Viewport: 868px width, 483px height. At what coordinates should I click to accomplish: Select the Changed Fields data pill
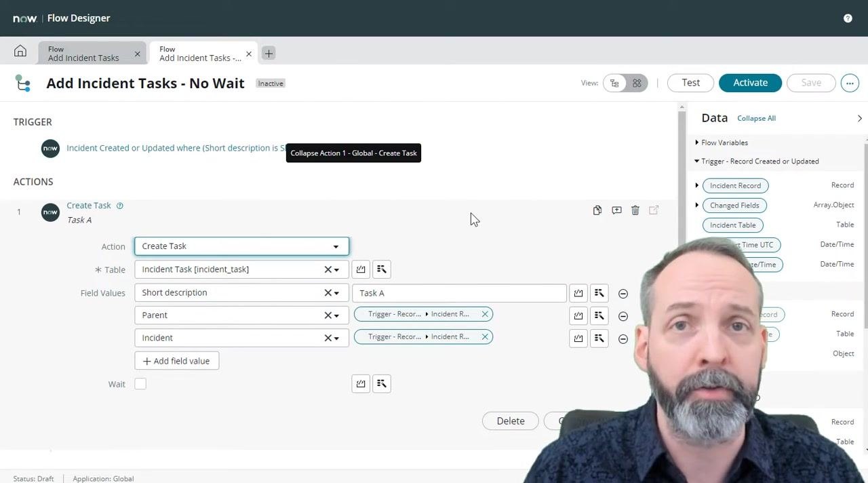click(x=734, y=206)
